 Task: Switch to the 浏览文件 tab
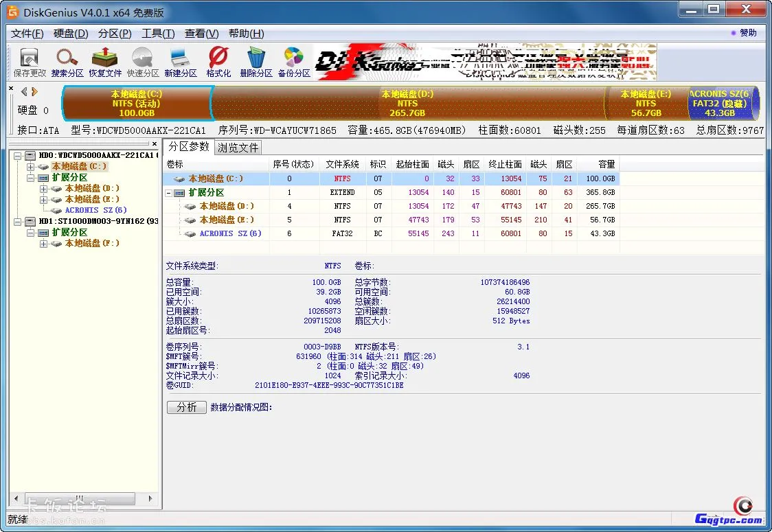pos(238,147)
